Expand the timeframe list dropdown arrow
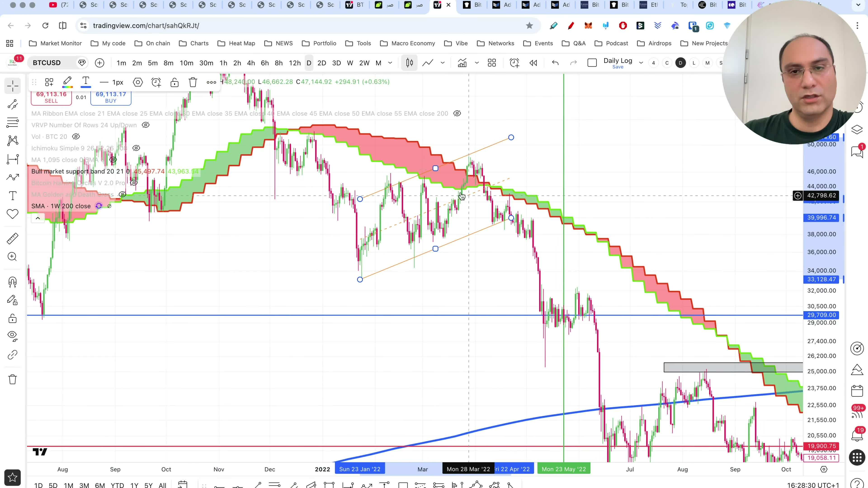The height and width of the screenshot is (488, 868). point(390,63)
